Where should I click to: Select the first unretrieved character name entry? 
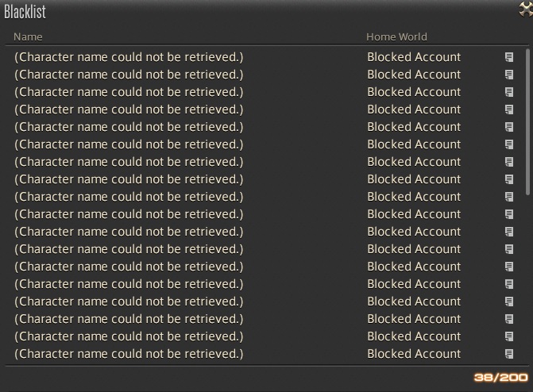pyautogui.click(x=129, y=57)
